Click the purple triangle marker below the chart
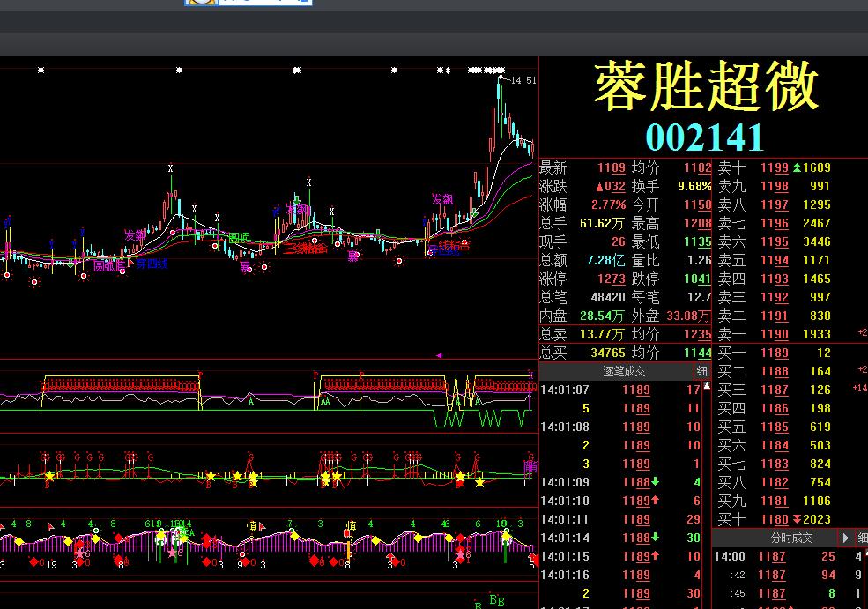 [439, 355]
